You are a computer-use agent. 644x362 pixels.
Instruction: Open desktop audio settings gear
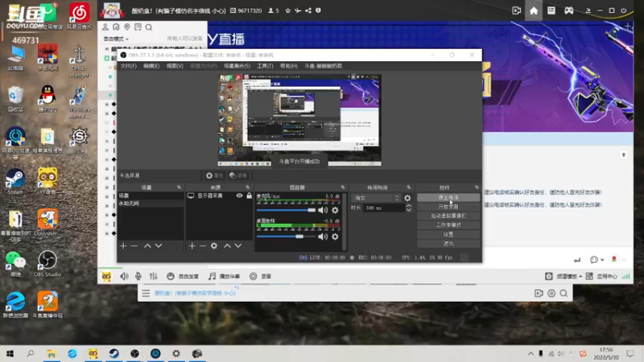pos(335,237)
